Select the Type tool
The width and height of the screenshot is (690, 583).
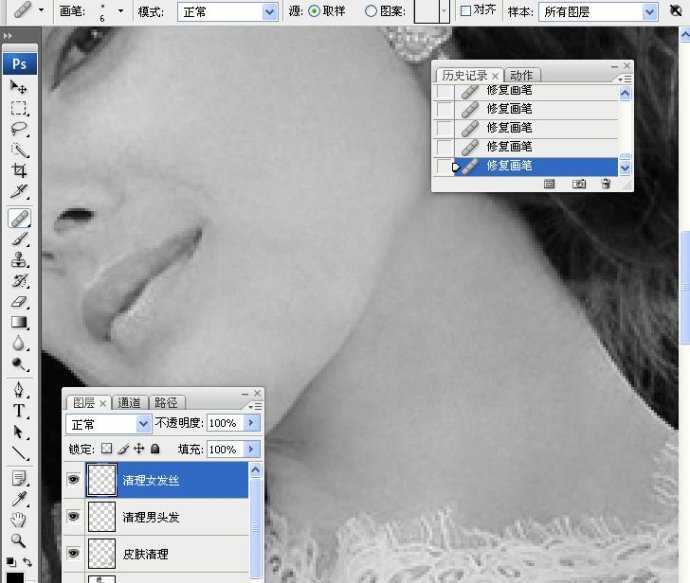[18, 411]
